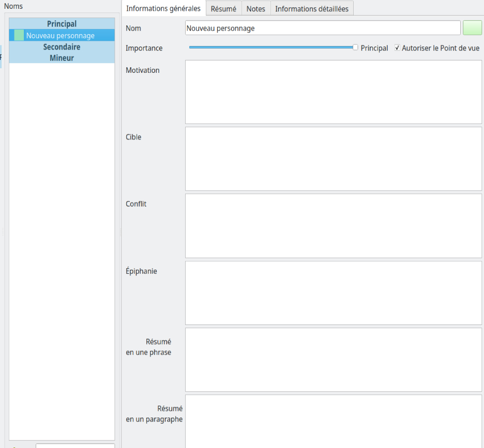Click into the Épiphanie text area
This screenshot has height=448, width=484.
pyautogui.click(x=333, y=292)
